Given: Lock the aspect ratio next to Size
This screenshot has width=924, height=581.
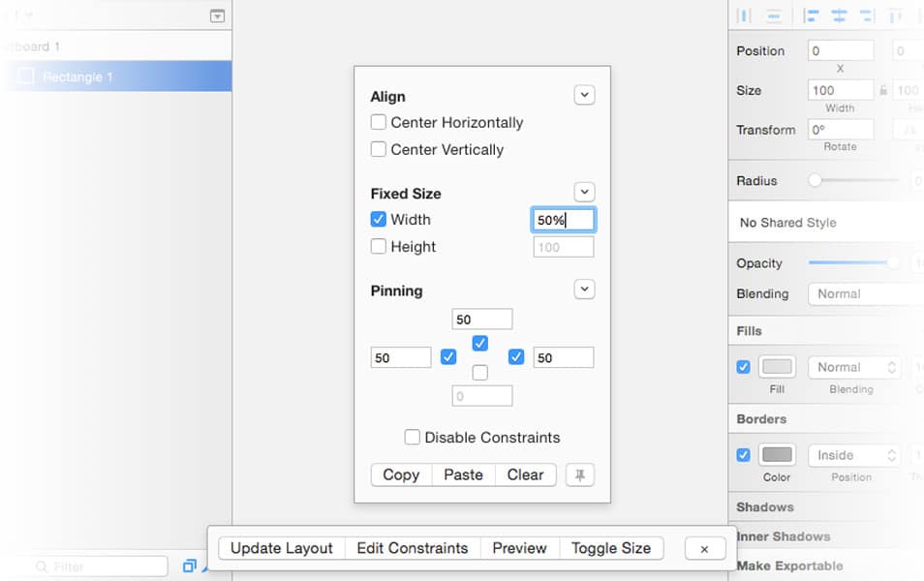Looking at the screenshot, I should coord(884,89).
